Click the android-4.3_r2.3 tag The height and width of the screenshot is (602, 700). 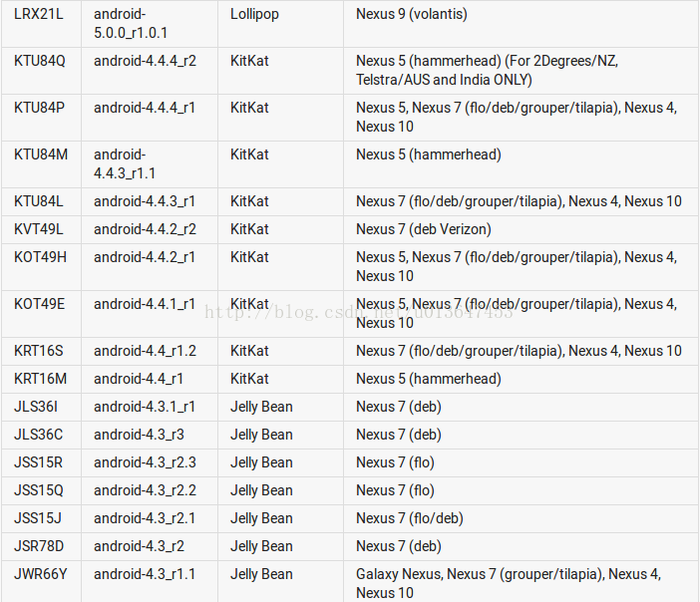click(x=145, y=462)
